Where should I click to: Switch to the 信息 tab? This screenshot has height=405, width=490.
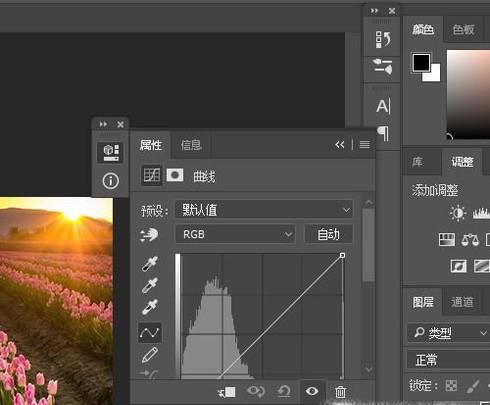191,145
